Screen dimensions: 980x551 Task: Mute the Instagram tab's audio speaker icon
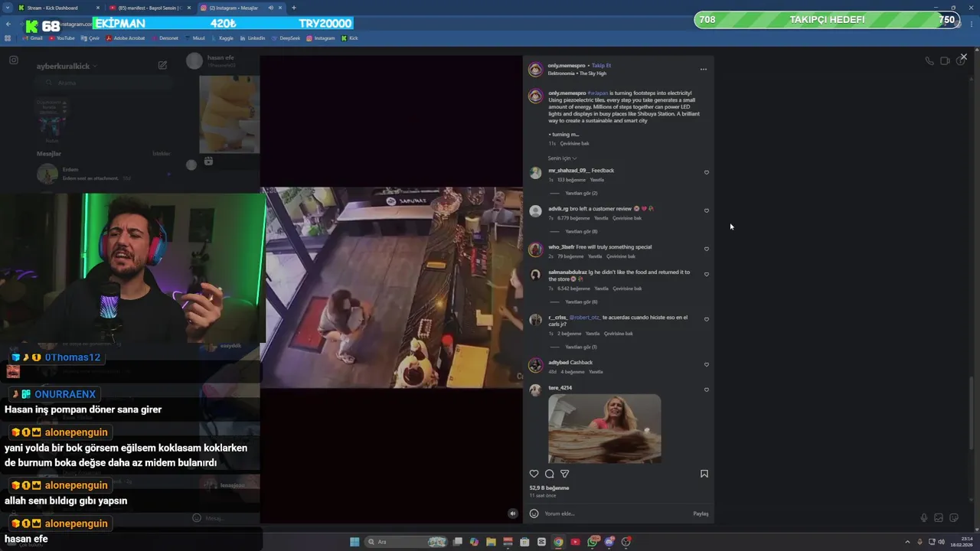coord(270,8)
